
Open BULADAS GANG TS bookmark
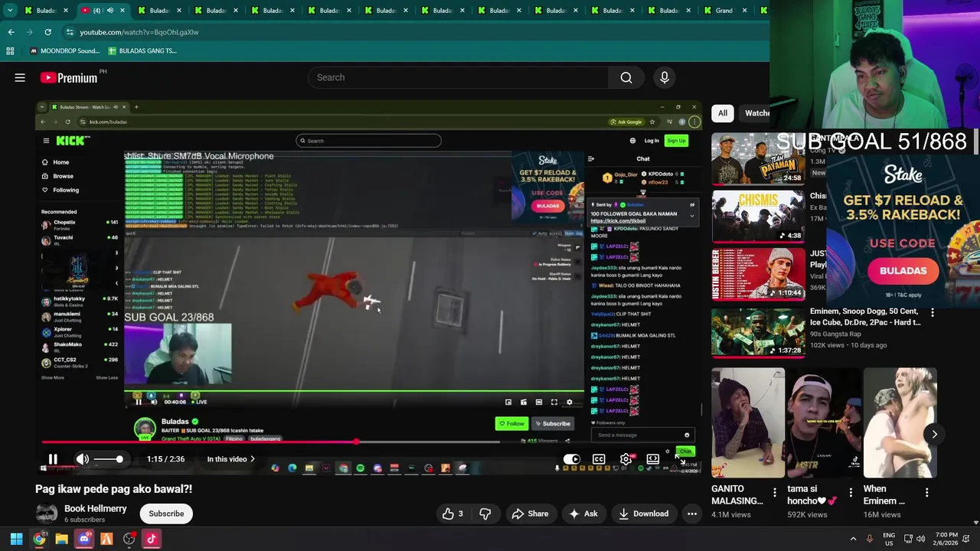(x=142, y=51)
